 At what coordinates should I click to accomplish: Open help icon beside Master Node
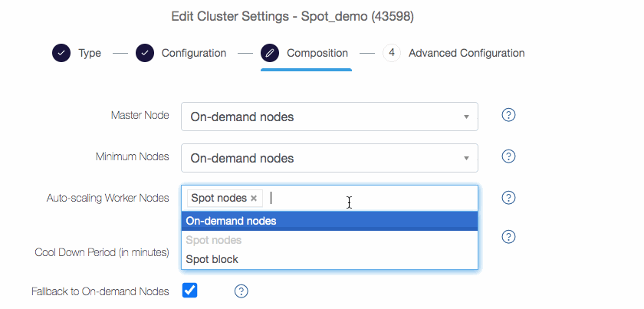[x=508, y=115]
